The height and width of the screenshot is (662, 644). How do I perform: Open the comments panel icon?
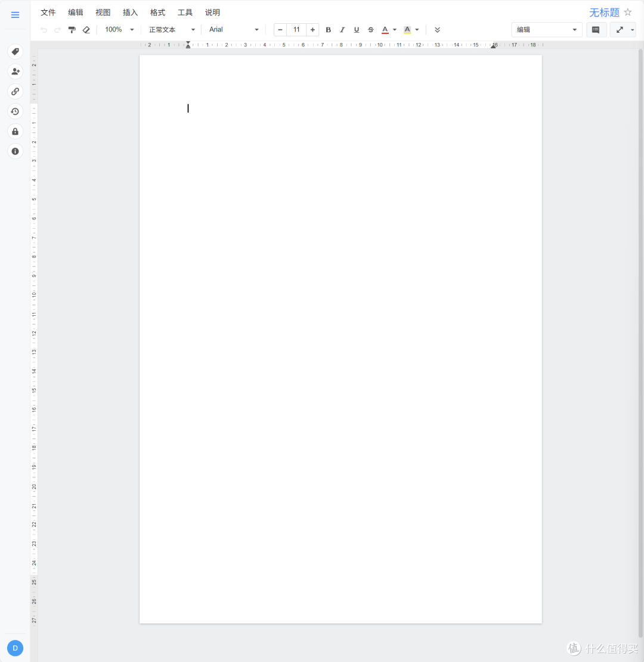[596, 30]
